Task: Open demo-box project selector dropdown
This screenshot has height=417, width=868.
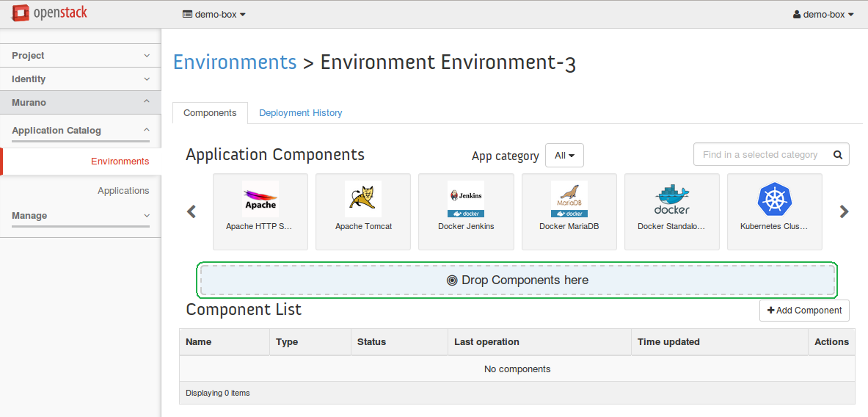Action: tap(214, 14)
